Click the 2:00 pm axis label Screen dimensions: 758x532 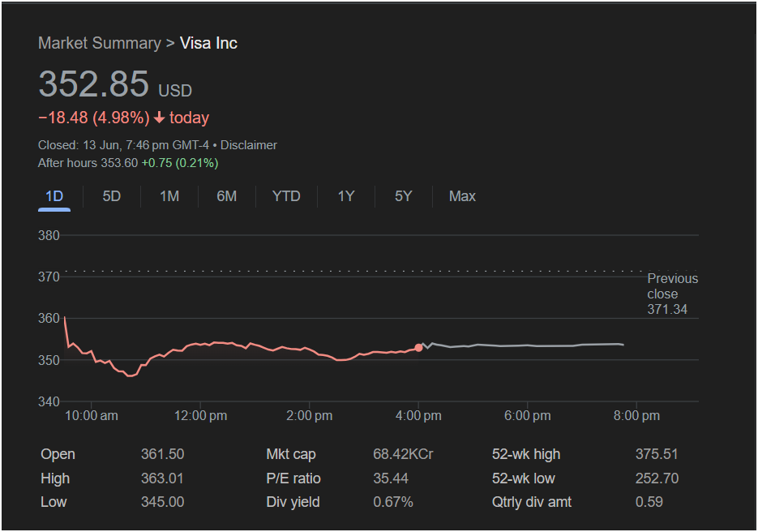310,416
